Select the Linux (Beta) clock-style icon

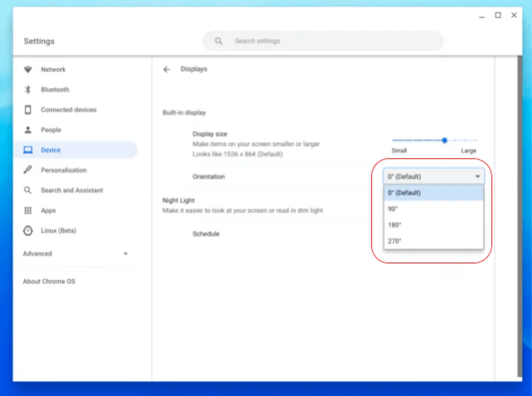[28, 231]
